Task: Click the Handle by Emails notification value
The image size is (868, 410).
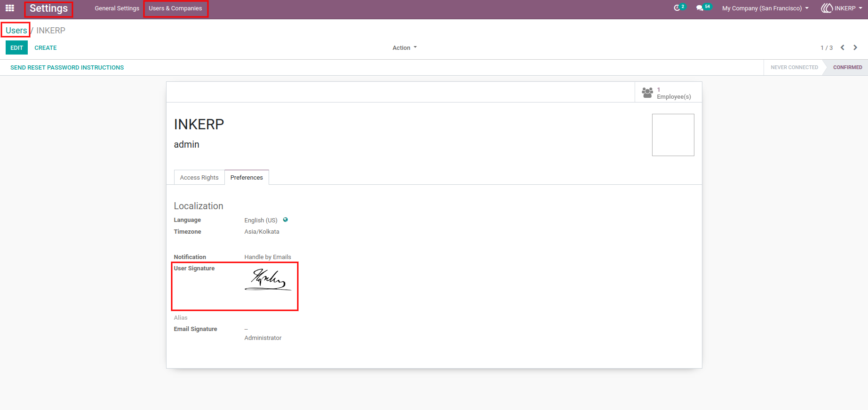Action: [268, 257]
